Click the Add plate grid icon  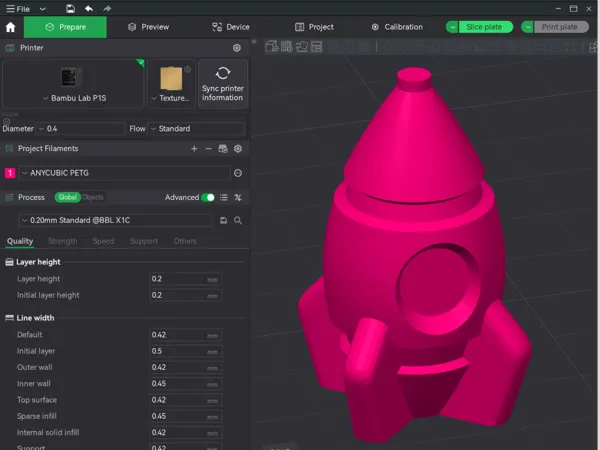287,47
